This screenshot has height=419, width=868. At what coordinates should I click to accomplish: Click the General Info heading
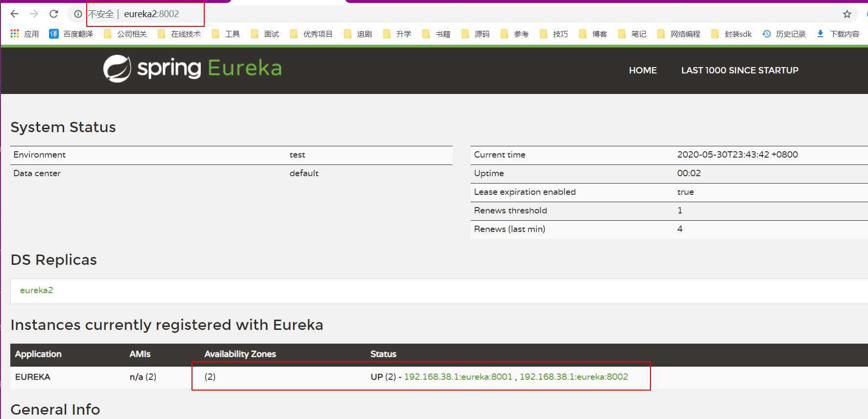click(55, 409)
